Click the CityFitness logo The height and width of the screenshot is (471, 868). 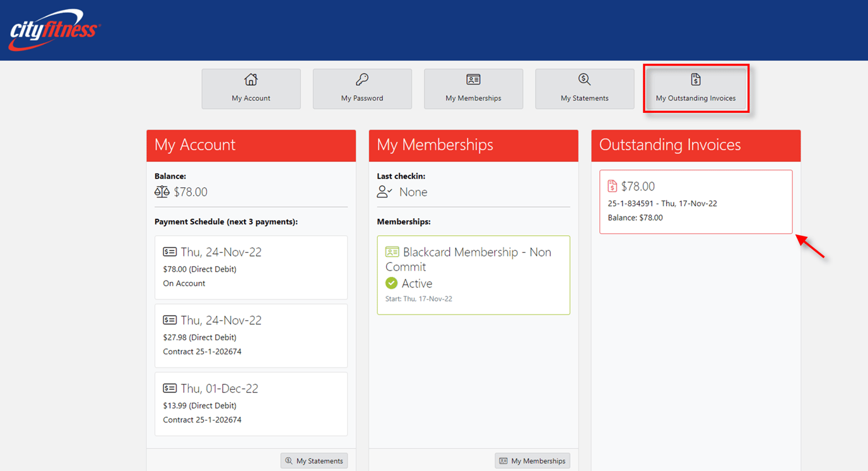[54, 30]
